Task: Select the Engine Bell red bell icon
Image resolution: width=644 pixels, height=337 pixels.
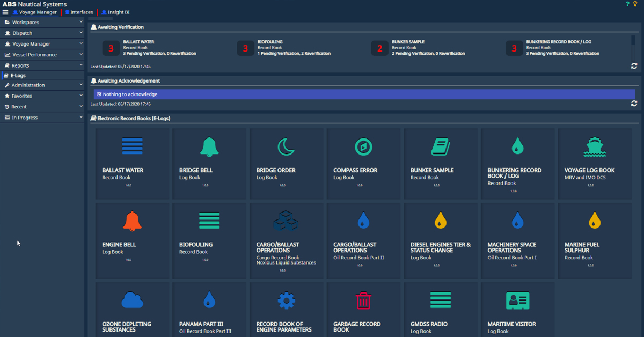Action: click(133, 221)
